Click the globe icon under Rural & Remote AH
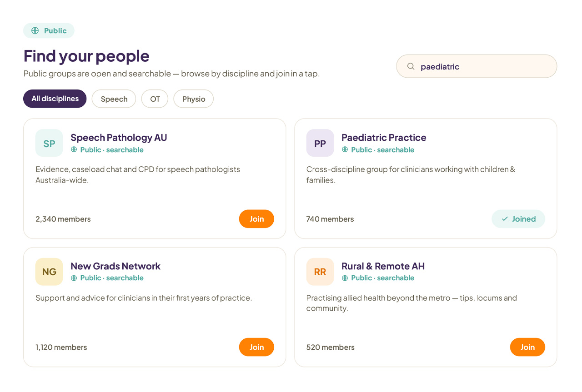The height and width of the screenshot is (392, 582). (345, 278)
